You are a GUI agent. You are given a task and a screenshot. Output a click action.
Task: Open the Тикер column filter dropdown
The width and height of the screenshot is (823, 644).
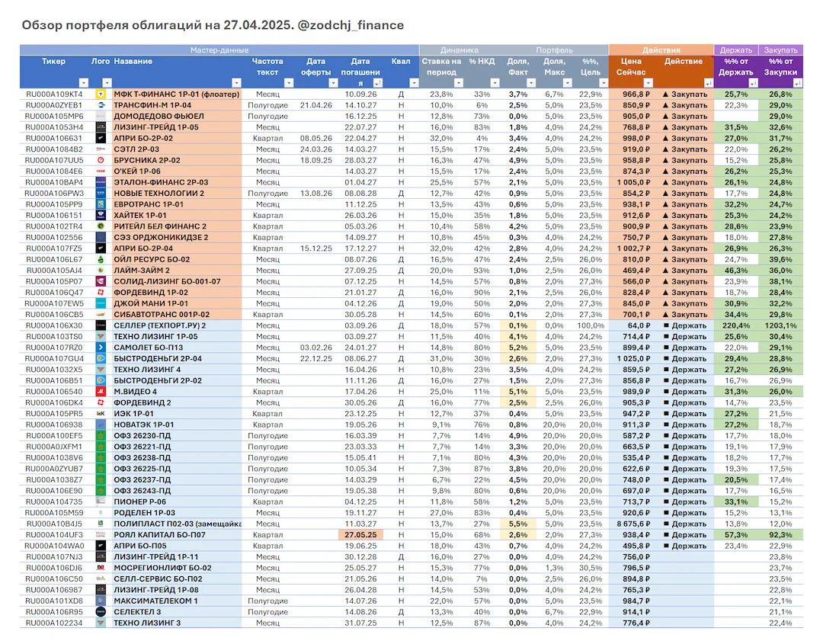click(84, 83)
